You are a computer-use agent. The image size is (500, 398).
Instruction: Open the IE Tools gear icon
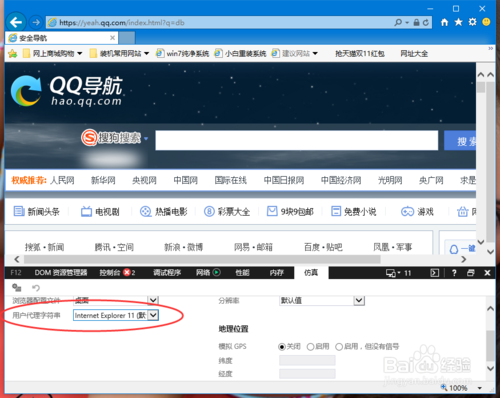[x=472, y=22]
